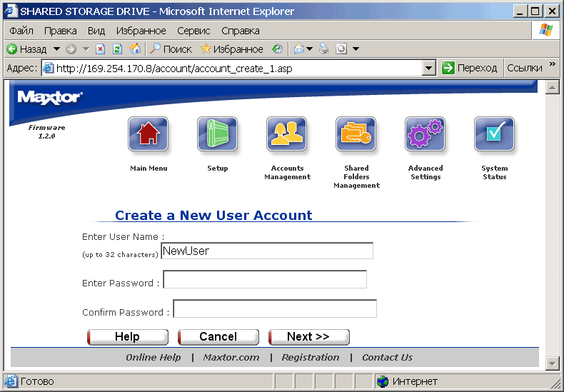Screen dimensions: 564x392
Task: Click the Next >> button
Action: click(309, 337)
